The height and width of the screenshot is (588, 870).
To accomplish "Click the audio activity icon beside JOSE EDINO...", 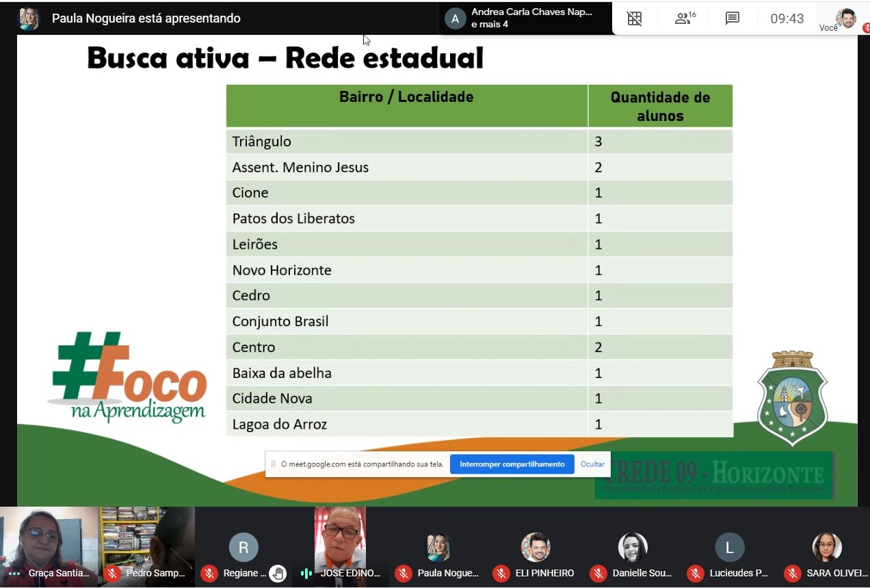I will pos(306,574).
